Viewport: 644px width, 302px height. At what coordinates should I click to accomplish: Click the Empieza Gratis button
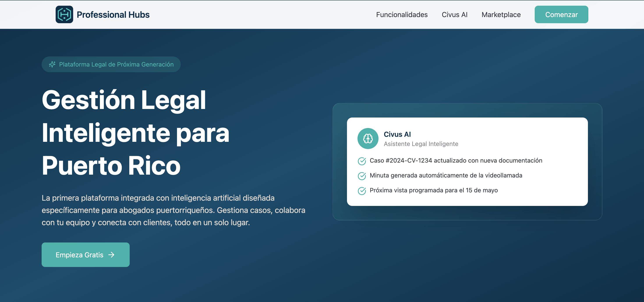(x=85, y=255)
